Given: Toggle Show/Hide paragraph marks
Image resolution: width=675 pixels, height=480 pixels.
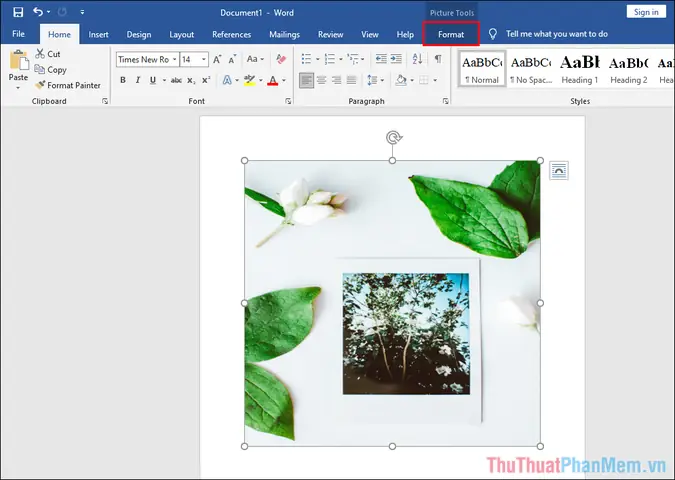Looking at the screenshot, I should tap(438, 59).
